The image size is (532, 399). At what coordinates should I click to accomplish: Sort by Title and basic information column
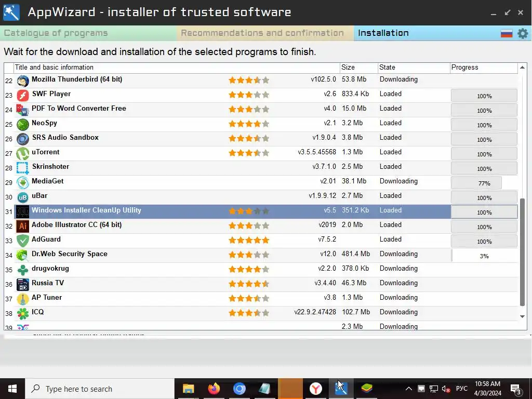click(x=177, y=68)
